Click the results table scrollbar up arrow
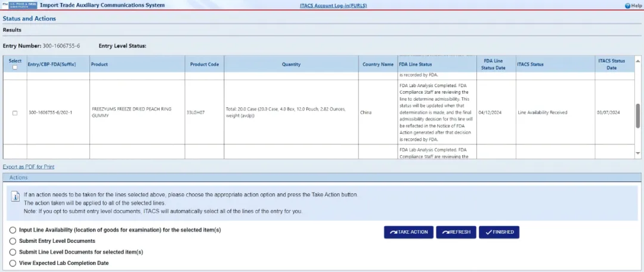The width and height of the screenshot is (644, 272). click(x=638, y=60)
